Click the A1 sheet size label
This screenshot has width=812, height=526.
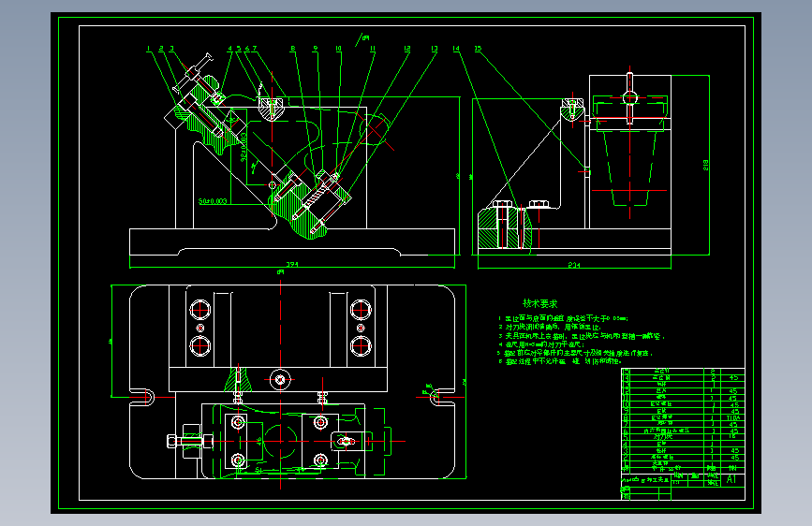pyautogui.click(x=731, y=479)
